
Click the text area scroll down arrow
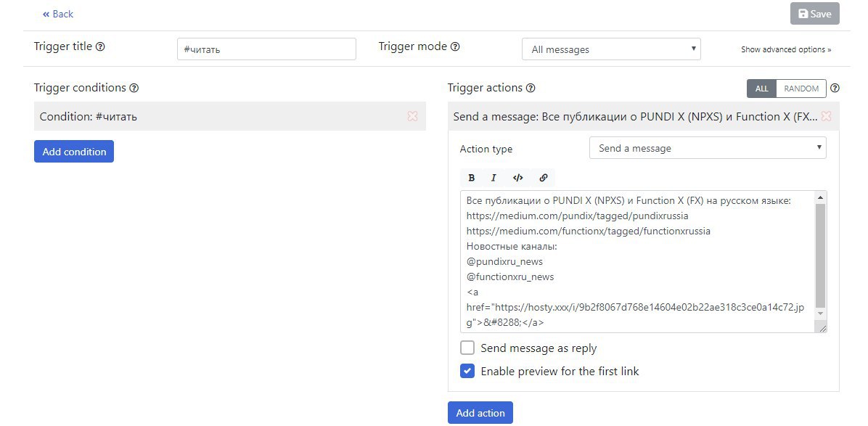pyautogui.click(x=820, y=314)
